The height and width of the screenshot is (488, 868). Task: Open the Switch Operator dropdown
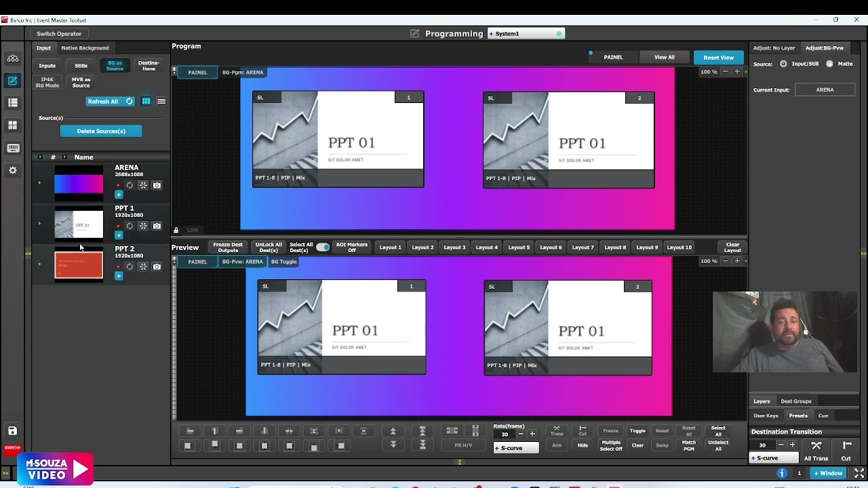coord(58,33)
